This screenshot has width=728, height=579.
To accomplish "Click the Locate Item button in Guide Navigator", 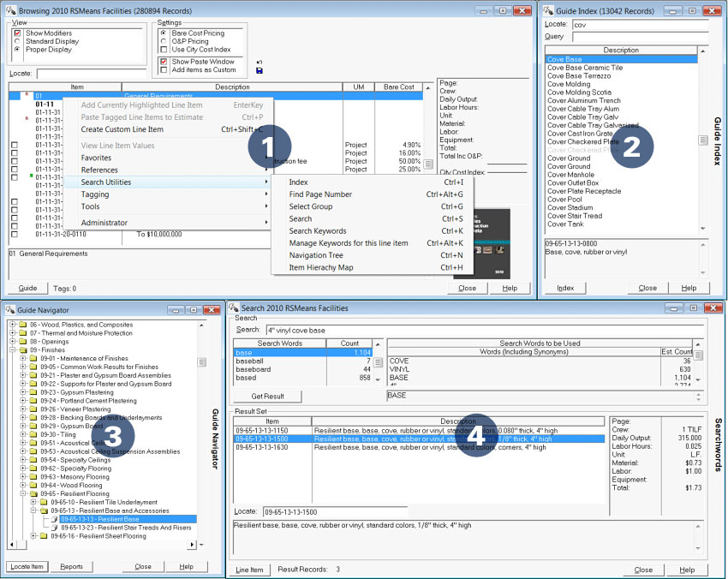I will [x=27, y=566].
